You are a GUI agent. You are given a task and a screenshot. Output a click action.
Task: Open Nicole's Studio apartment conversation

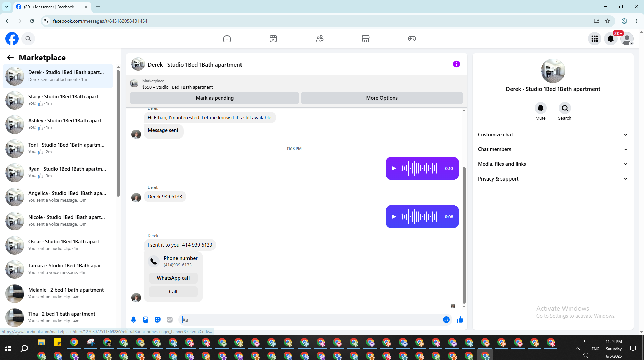click(58, 221)
